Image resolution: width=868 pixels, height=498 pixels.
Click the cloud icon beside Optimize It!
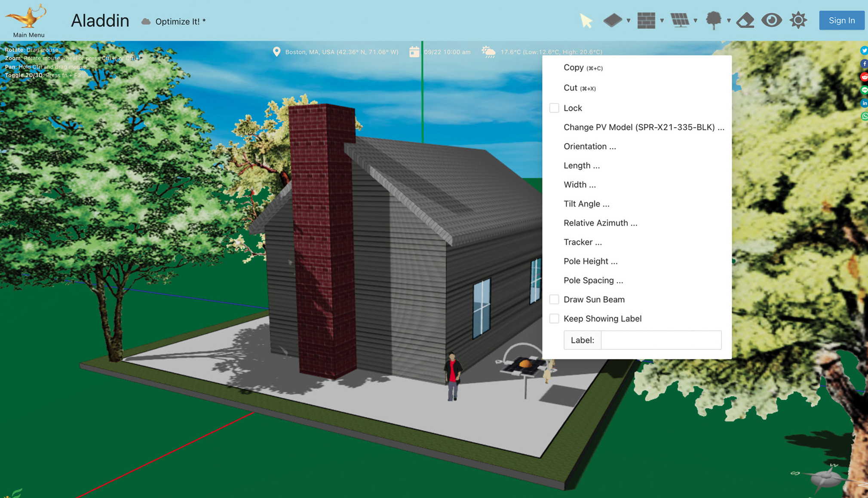pos(146,21)
